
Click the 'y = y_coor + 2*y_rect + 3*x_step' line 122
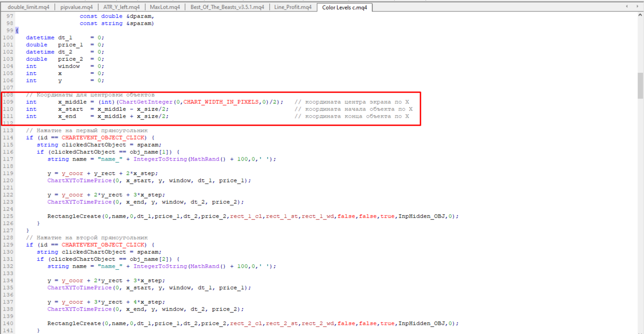pyautogui.click(x=106, y=195)
